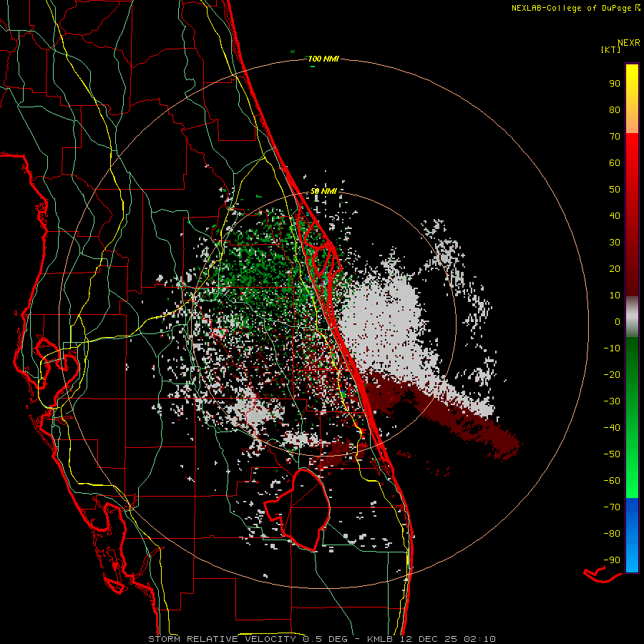
Task: Click the 40 value on the velocity scale
Action: (615, 216)
